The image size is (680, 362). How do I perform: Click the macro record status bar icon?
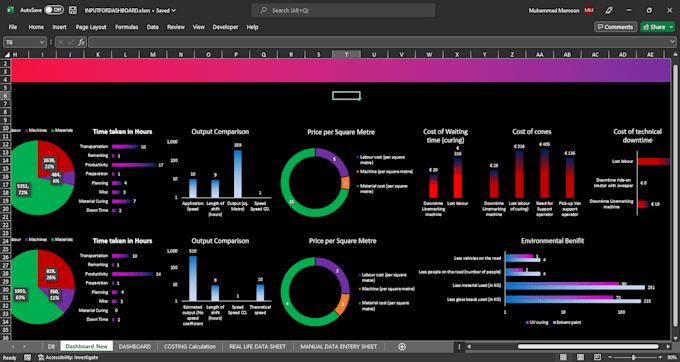click(27, 358)
